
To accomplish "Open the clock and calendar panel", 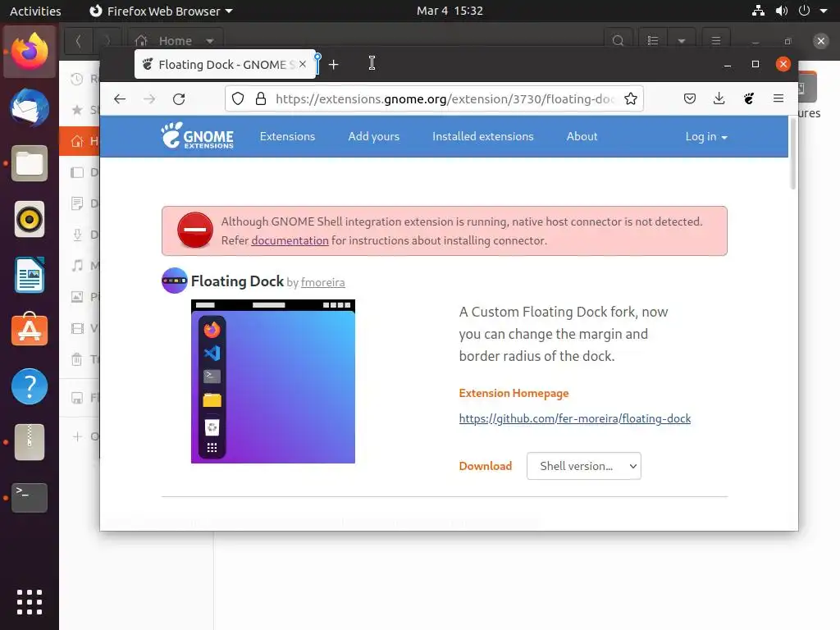I will click(x=450, y=11).
